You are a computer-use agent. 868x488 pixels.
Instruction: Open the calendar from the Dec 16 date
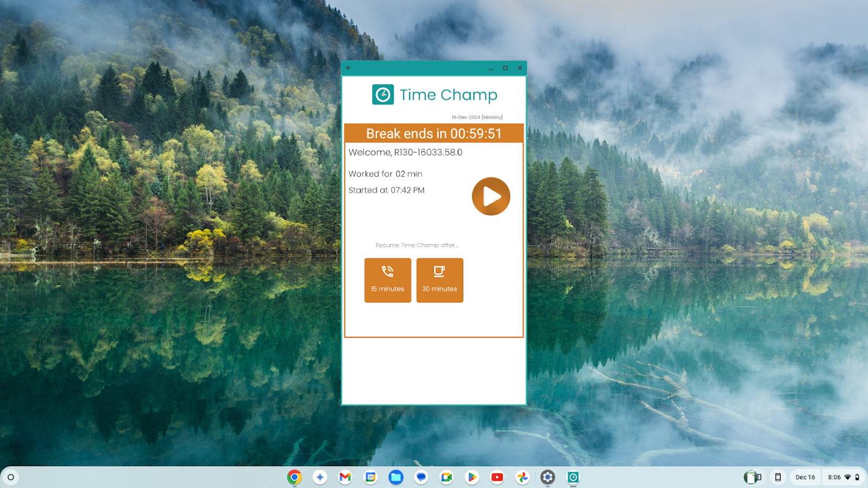[805, 477]
